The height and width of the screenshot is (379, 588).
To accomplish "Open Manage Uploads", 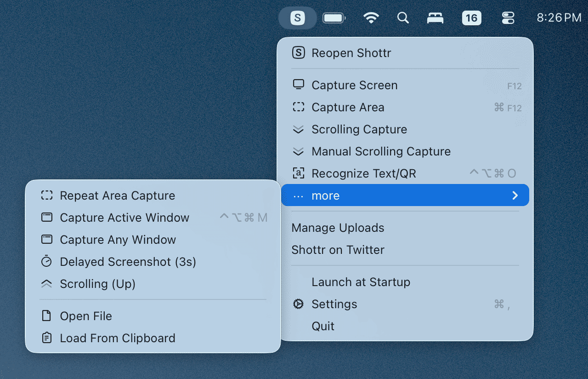I will 405,228.
